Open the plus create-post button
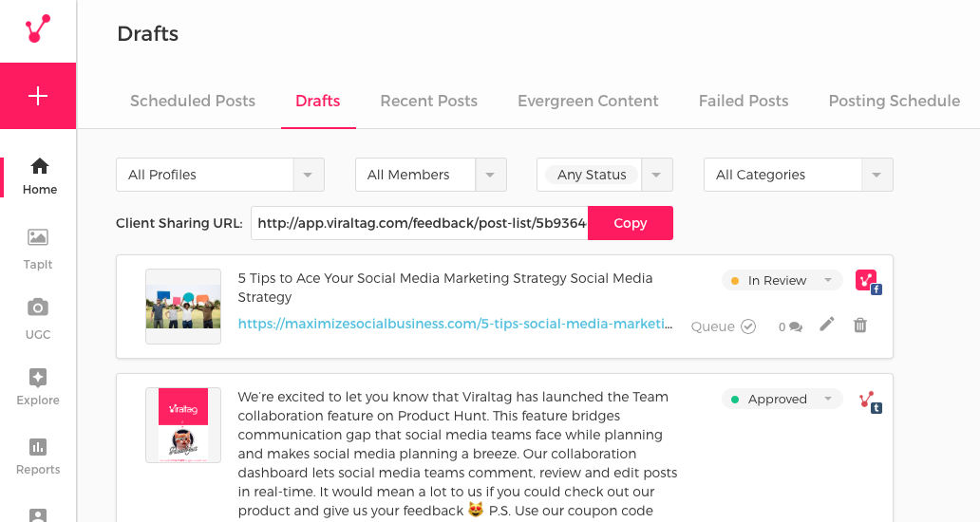The image size is (980, 522). (38, 96)
